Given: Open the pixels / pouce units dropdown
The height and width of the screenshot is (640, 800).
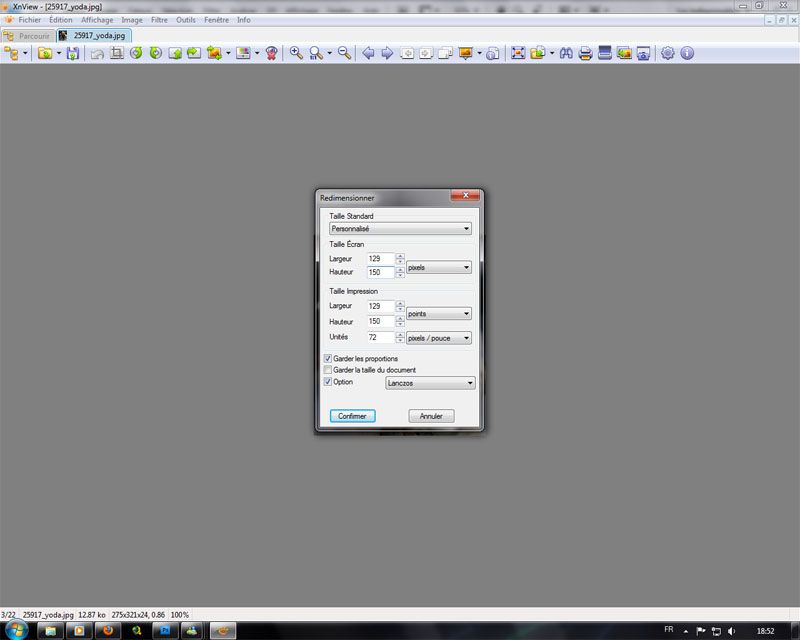Looking at the screenshot, I should point(439,338).
